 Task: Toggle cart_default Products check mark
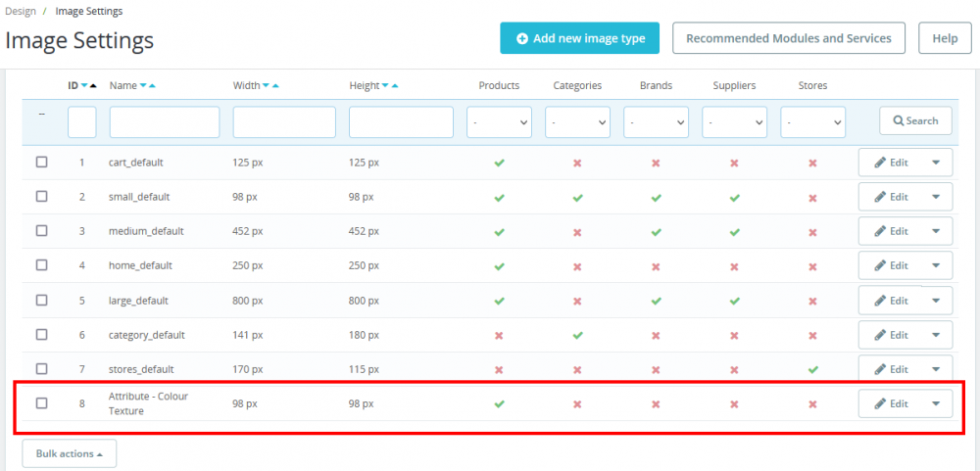pos(499,163)
